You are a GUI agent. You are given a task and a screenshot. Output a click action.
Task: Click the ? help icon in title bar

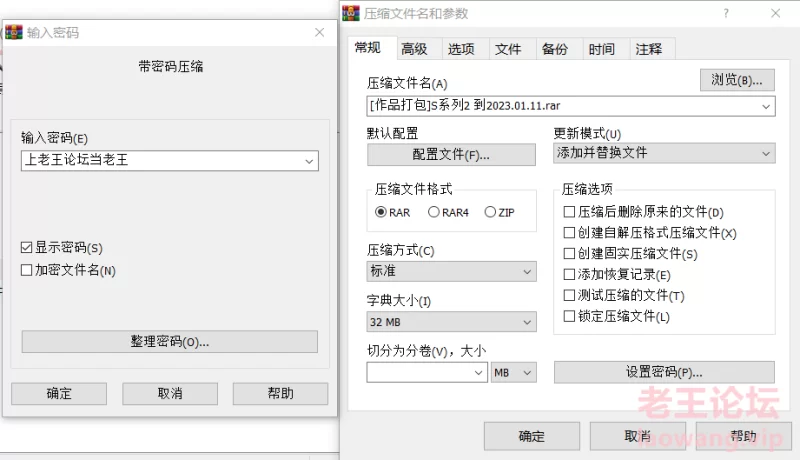[x=726, y=13]
